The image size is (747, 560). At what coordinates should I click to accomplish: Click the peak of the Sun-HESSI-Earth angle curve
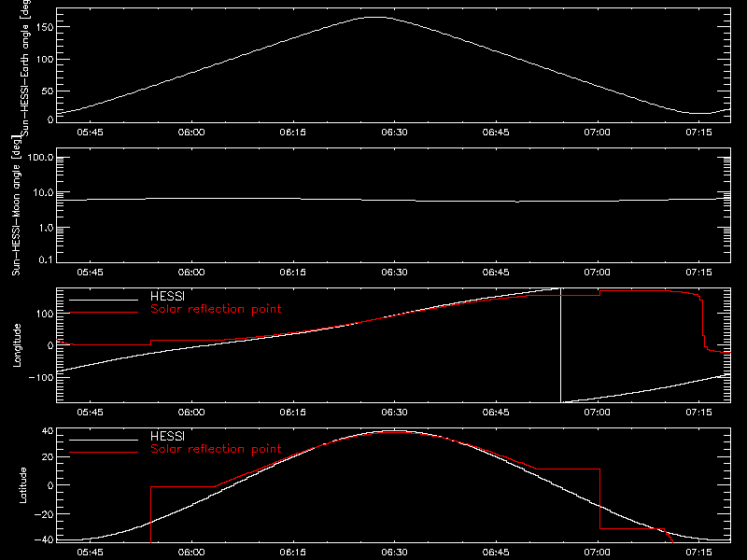pos(377,17)
